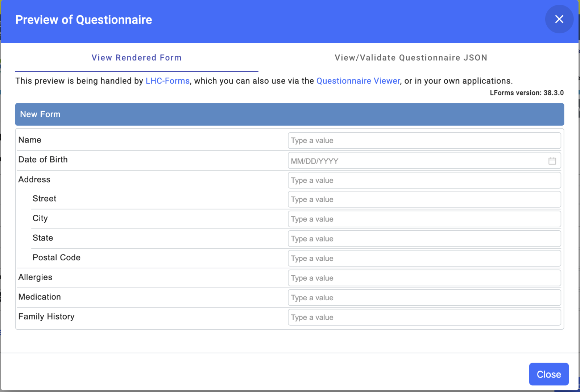Select the Family History input box
Screen dimensions: 580x392
424,318
